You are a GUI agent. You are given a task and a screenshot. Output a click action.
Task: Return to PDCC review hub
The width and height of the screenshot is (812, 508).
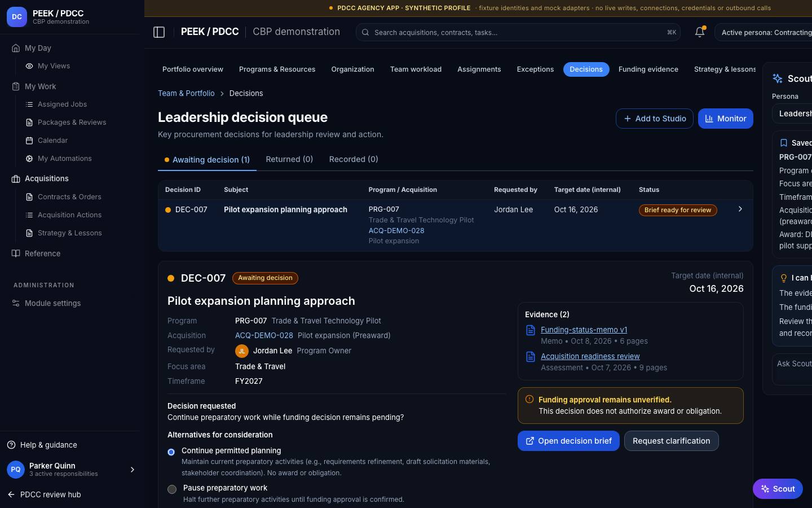[50, 494]
